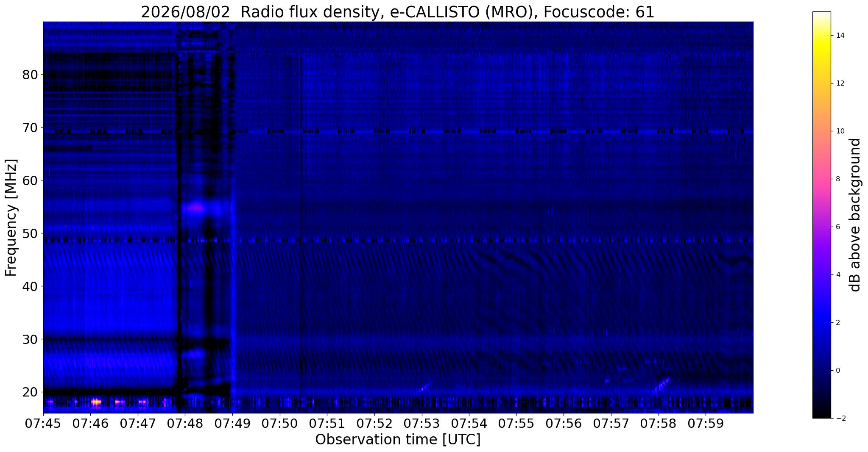Click the dashed interference line near 48.5 MHz
868x452 pixels.
point(398,240)
